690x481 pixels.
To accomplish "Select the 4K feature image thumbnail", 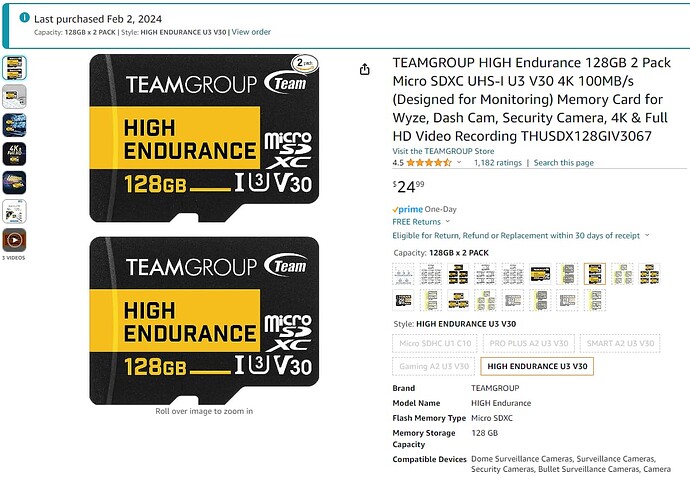I will point(14,154).
